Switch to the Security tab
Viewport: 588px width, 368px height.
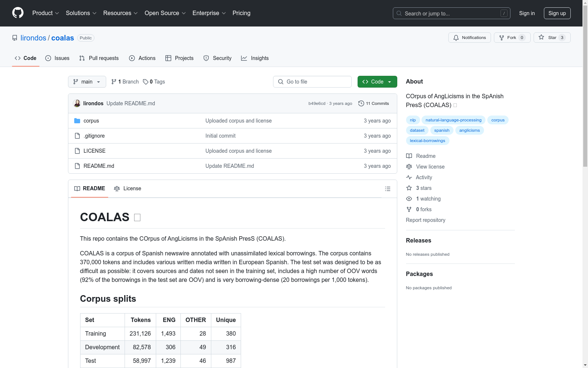point(218,58)
